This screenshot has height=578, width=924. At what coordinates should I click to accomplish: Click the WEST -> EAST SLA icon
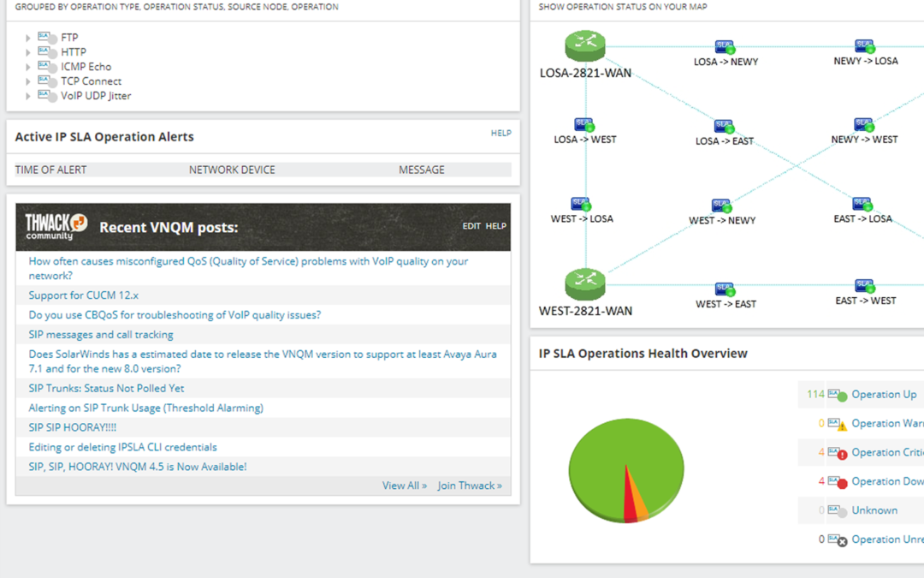click(725, 289)
